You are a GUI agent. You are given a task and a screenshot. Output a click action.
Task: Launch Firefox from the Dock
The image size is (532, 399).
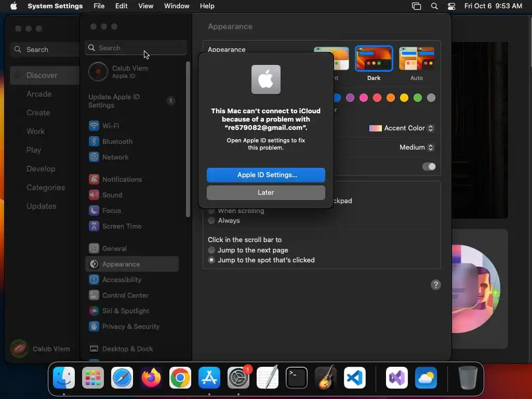point(151,378)
